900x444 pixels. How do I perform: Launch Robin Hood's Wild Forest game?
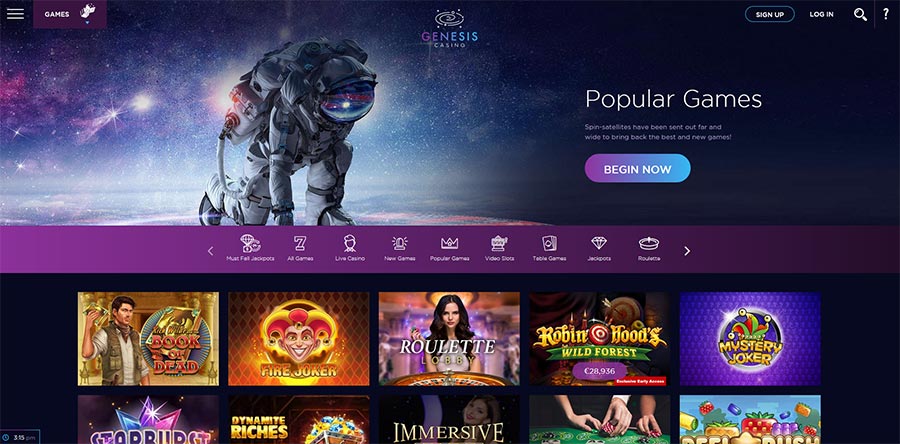point(599,339)
